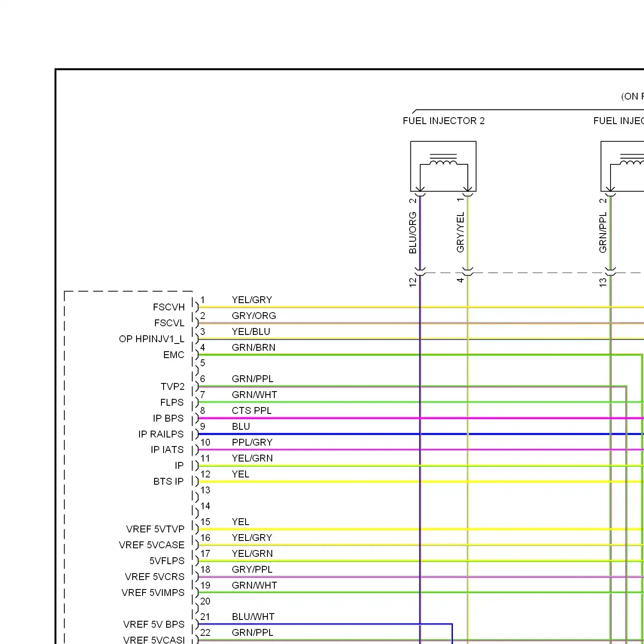Select connector pin number 14
The width and height of the screenshot is (644, 644).
(205, 506)
